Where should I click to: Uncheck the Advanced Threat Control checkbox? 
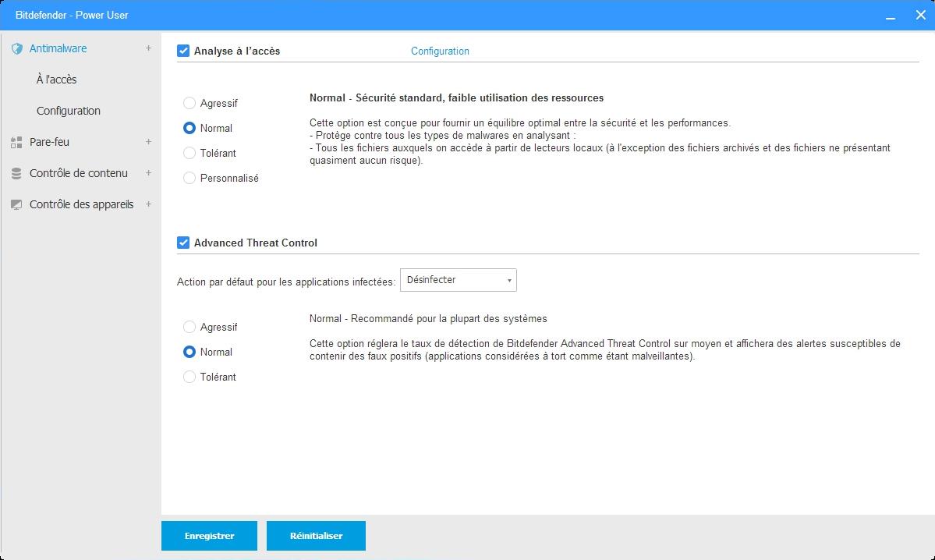[x=183, y=243]
